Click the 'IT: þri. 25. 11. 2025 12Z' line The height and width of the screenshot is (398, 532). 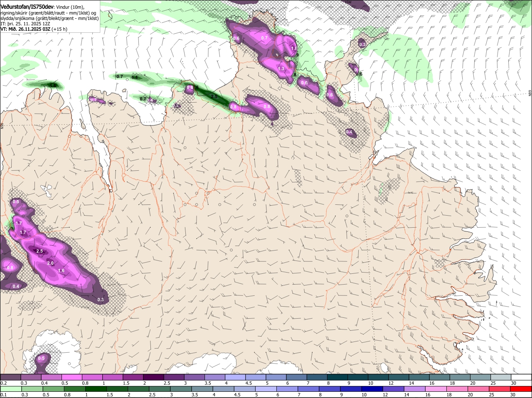(x=26, y=24)
